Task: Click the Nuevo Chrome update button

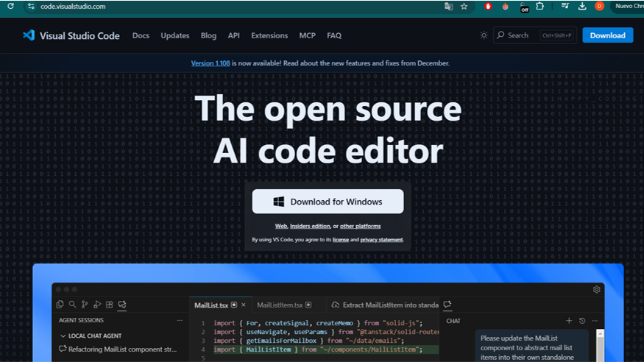Action: 629,6
